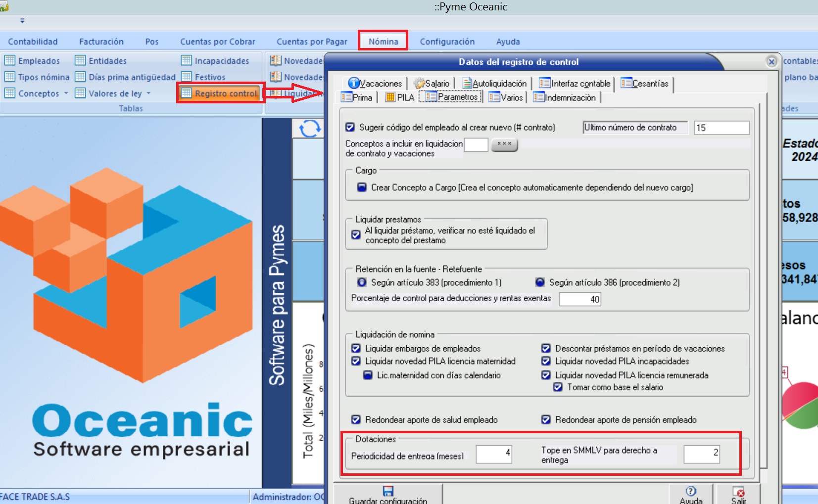Expand the Conceptos dropdown arrow

(66, 93)
